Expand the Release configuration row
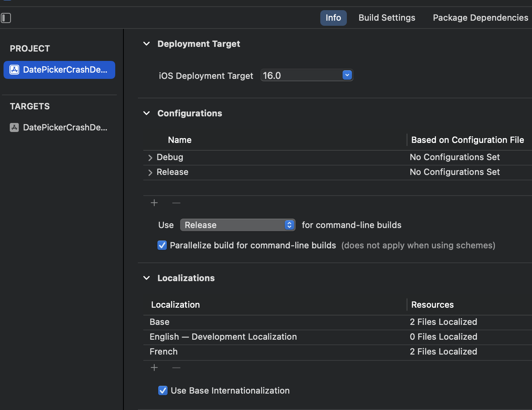Image resolution: width=532 pixels, height=410 pixels. coord(150,173)
